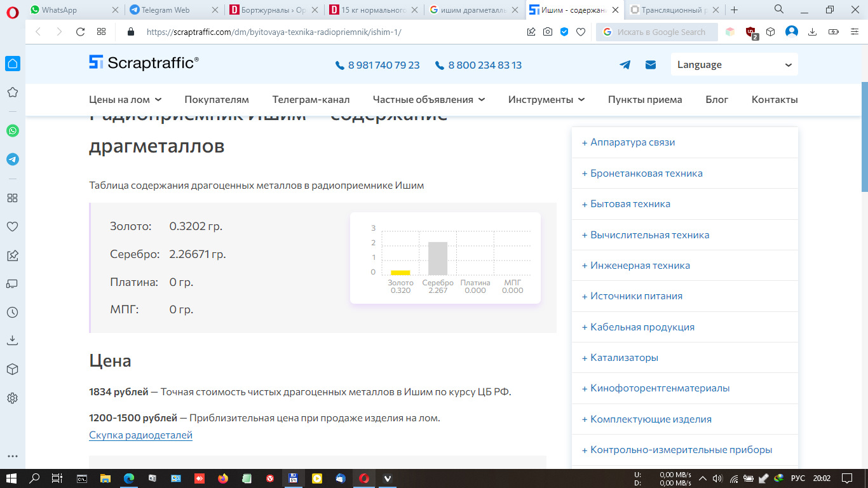Switch to ишим драгметаллы Google tab

click(x=473, y=10)
